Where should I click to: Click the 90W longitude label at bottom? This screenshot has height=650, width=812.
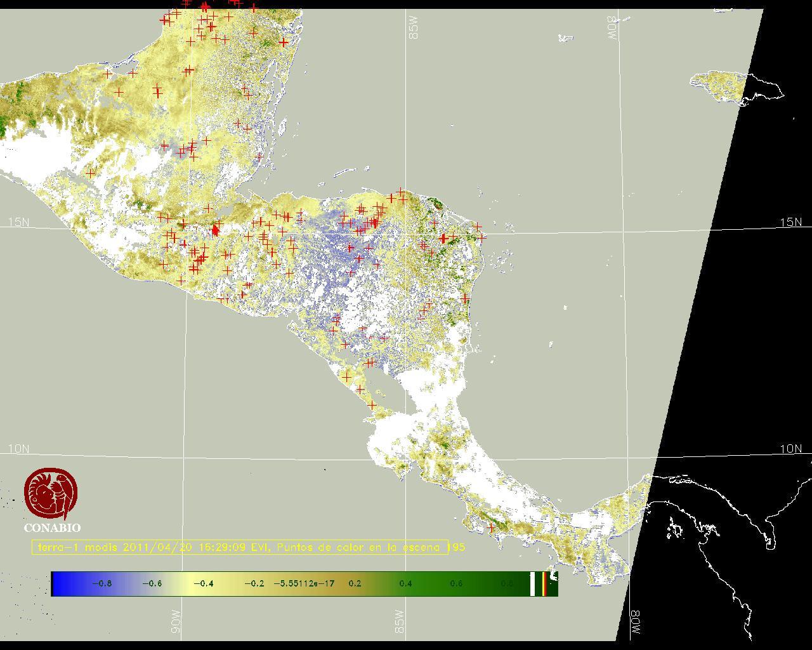tap(176, 622)
